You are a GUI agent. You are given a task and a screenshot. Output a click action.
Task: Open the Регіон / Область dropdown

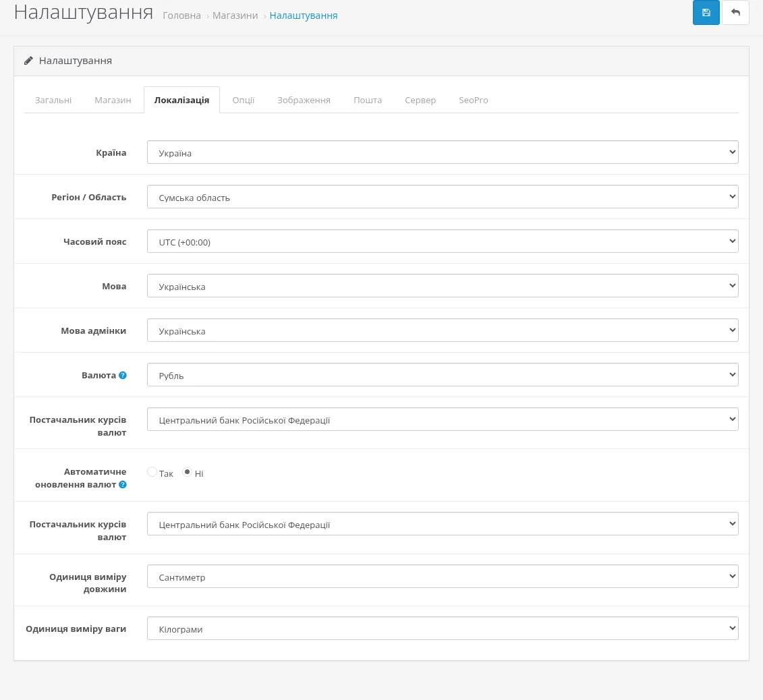tap(443, 197)
